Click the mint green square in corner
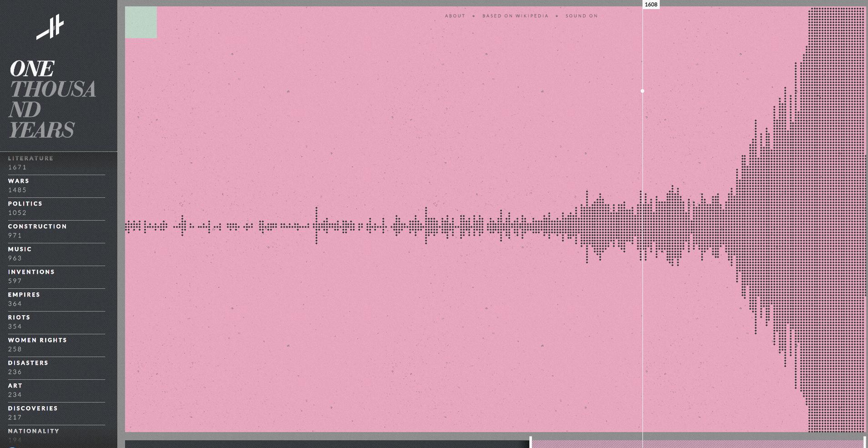868x448 pixels. pyautogui.click(x=141, y=22)
